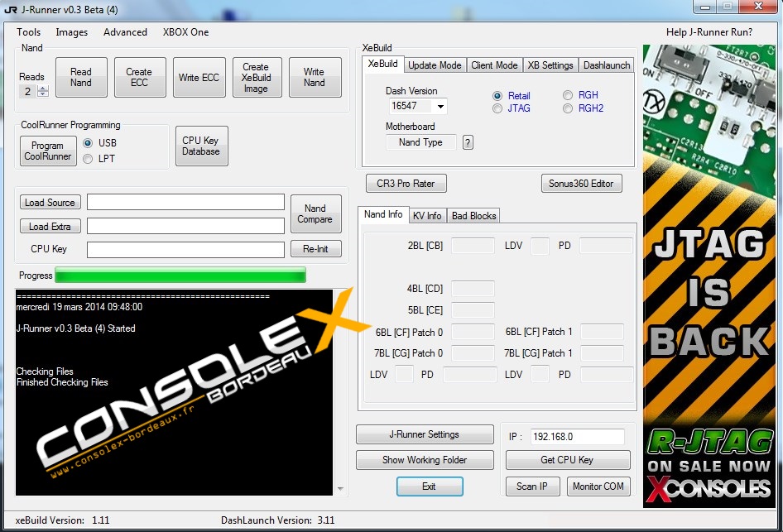
Task: Click the Read Nand button
Action: point(81,77)
